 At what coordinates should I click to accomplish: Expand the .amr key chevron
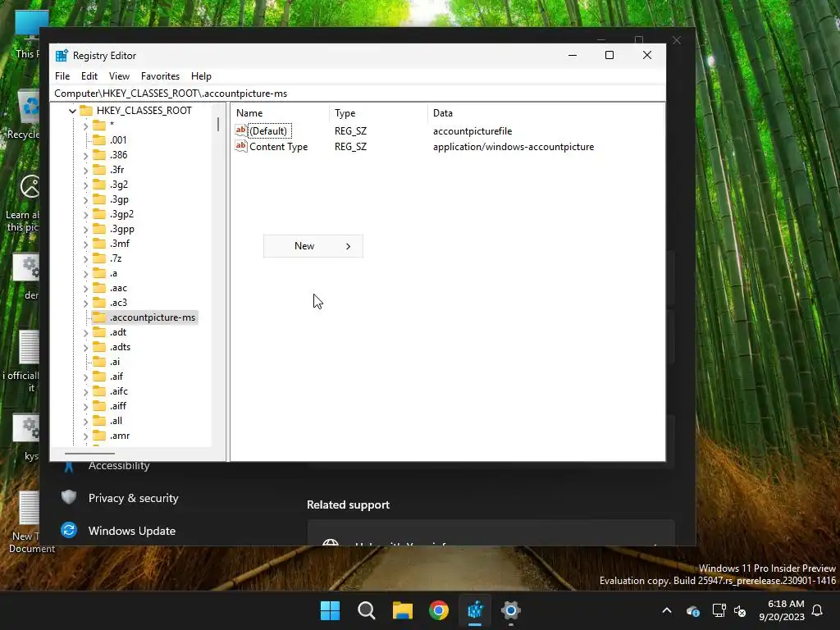(85, 436)
